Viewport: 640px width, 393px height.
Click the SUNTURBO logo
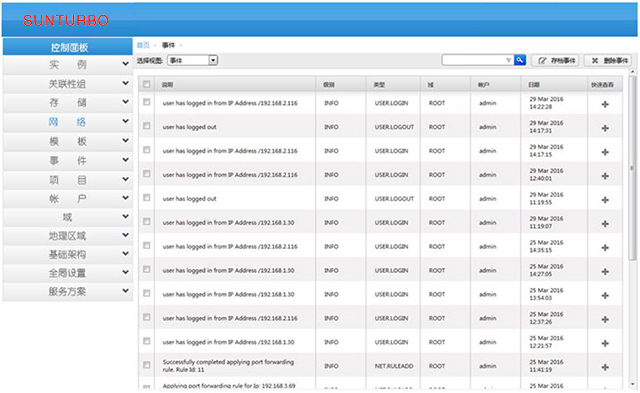[x=66, y=20]
